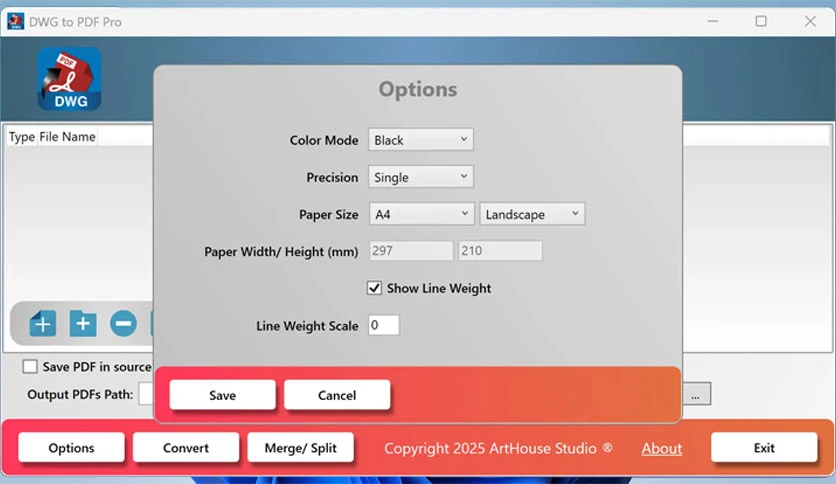This screenshot has height=484, width=836.
Task: Click the Merge/ Split button
Action: (301, 448)
